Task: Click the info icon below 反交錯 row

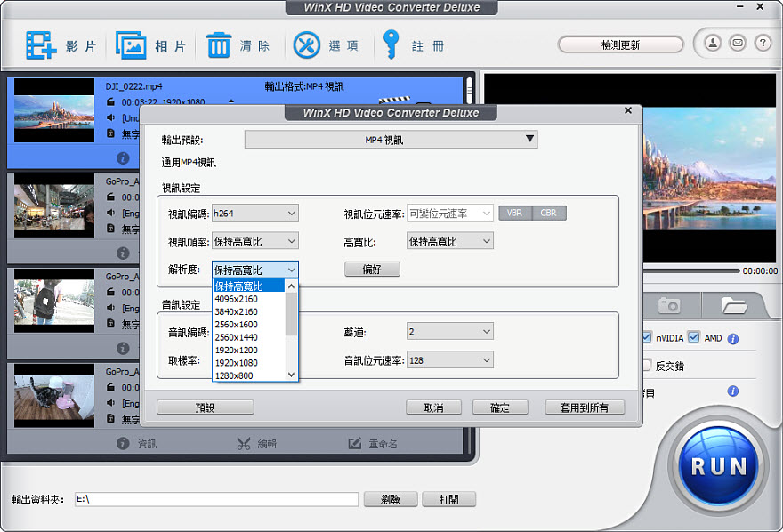Action: [733, 391]
